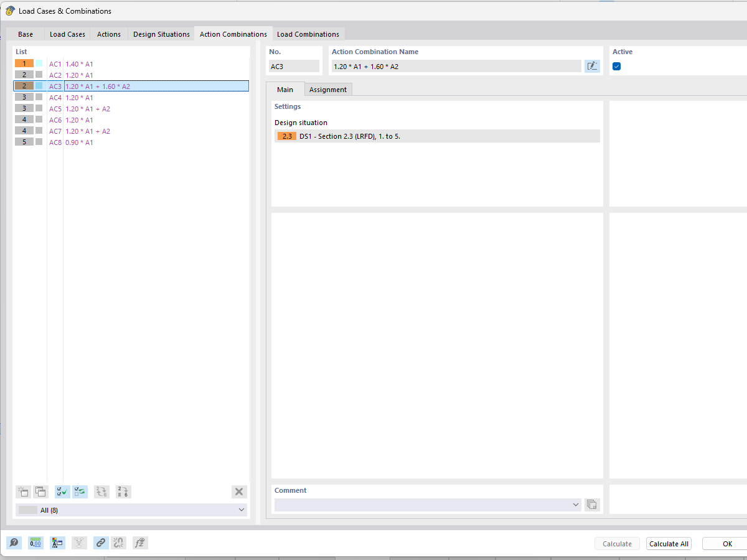
Task: Copy the selected action combination
Action: [x=40, y=492]
